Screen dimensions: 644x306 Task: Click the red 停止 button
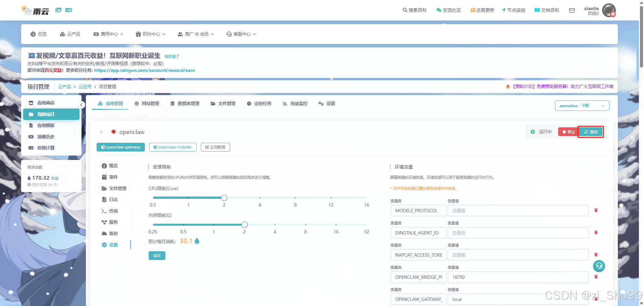(x=569, y=132)
